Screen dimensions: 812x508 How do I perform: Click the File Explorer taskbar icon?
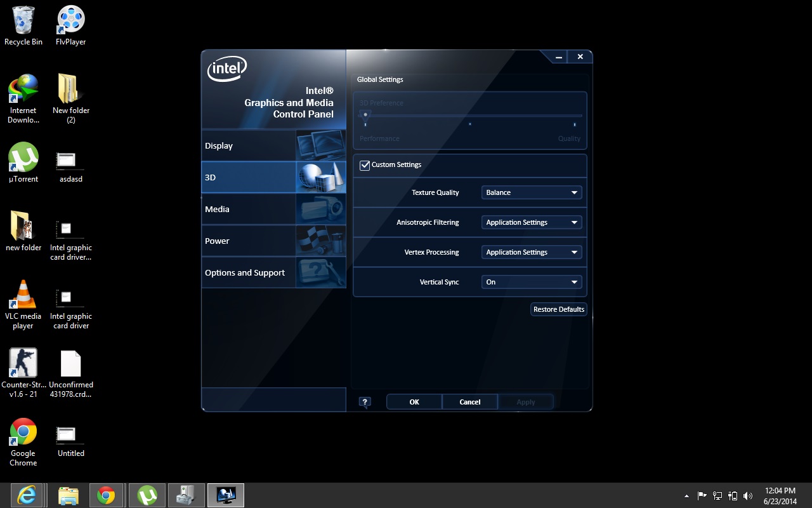pyautogui.click(x=68, y=495)
